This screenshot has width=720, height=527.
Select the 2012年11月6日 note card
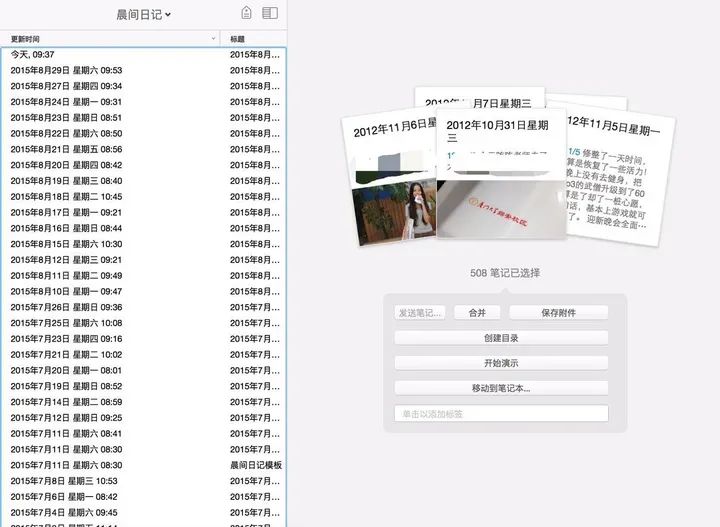pyautogui.click(x=389, y=179)
